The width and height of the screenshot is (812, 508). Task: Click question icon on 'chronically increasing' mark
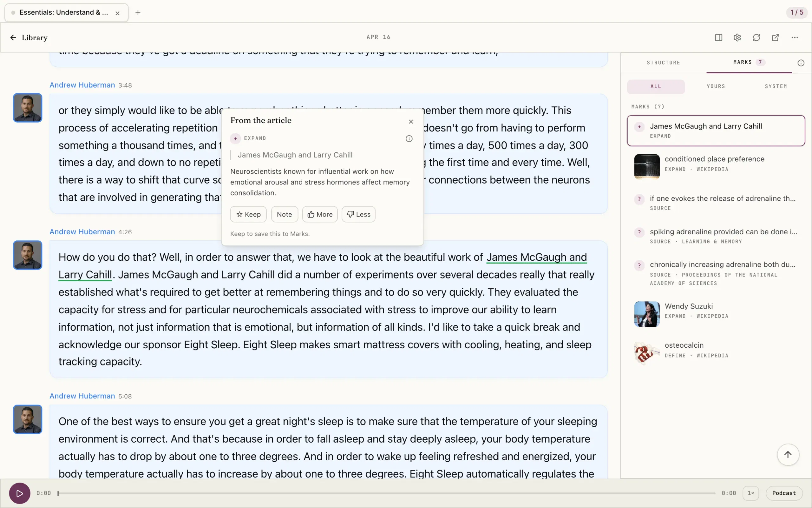[639, 265]
